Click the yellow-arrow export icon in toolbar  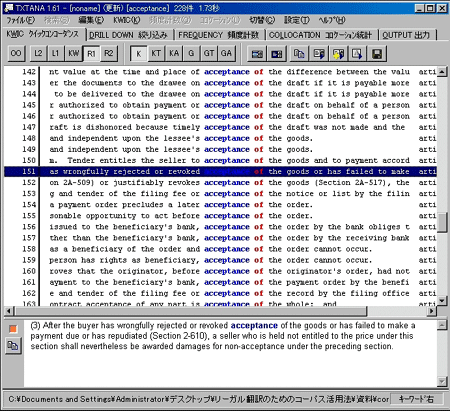point(338,54)
